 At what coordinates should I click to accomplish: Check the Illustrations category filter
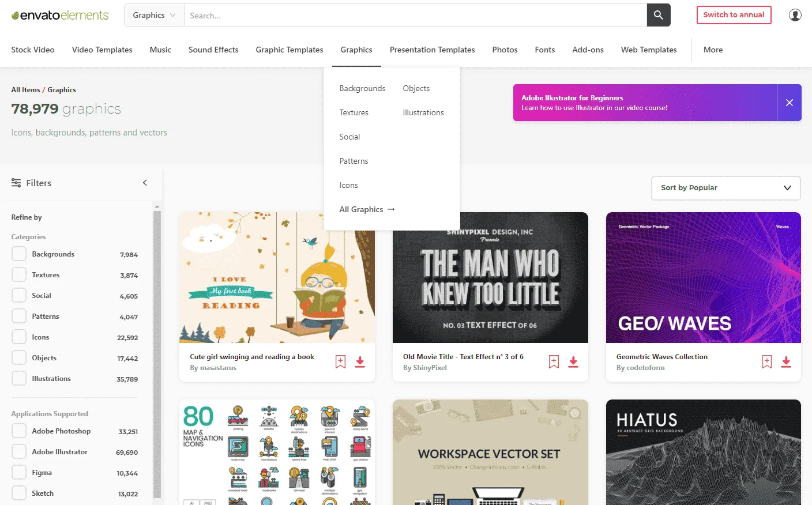pos(19,378)
